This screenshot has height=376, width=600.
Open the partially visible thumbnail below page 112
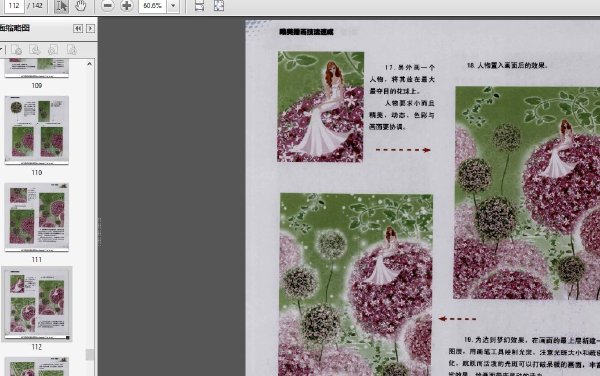point(37,366)
